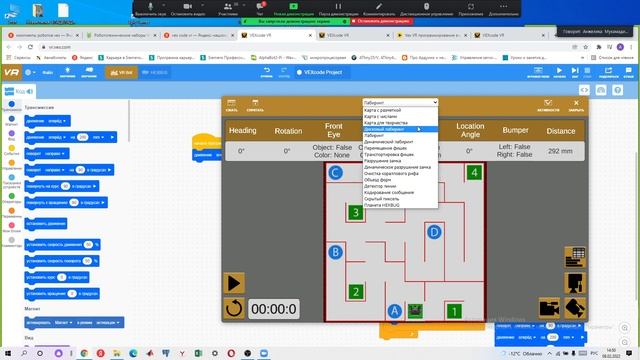Open the мм units dropdown in drive-for block
The height and width of the screenshot is (360, 640).
pyautogui.click(x=98, y=137)
